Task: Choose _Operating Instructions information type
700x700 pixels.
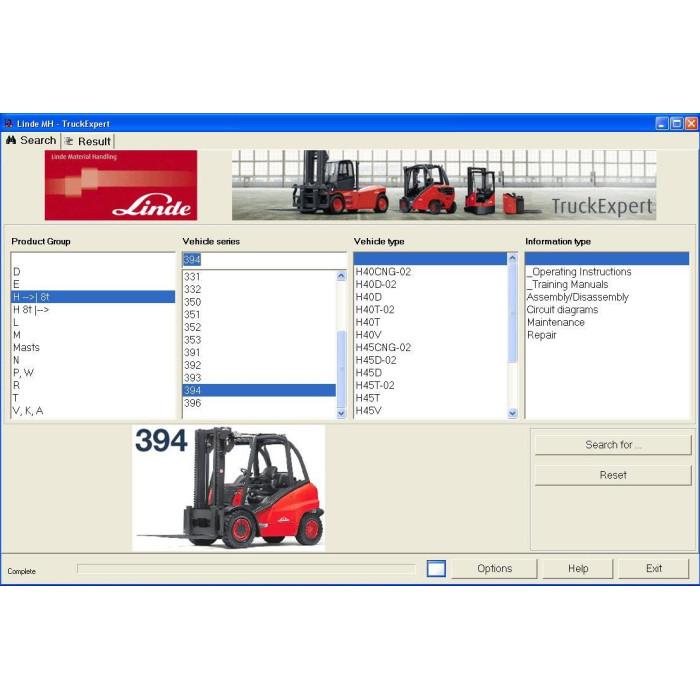Action: tap(607, 271)
